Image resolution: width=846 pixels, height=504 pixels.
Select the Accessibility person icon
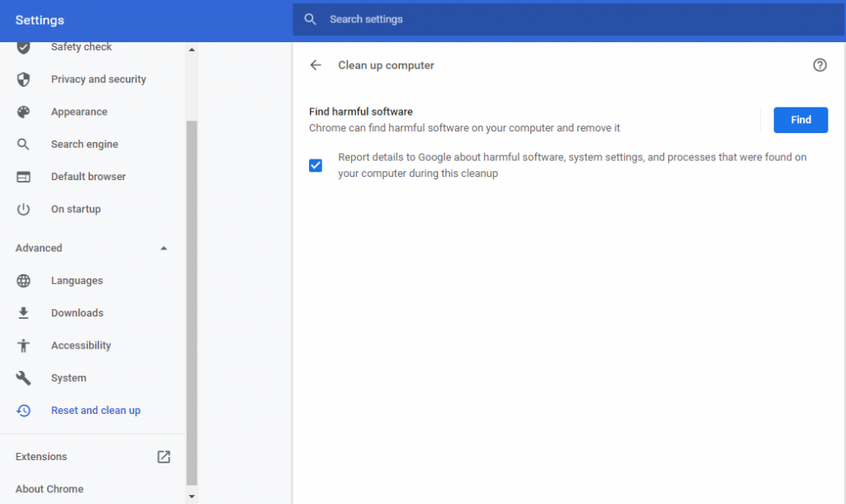pyautogui.click(x=21, y=345)
